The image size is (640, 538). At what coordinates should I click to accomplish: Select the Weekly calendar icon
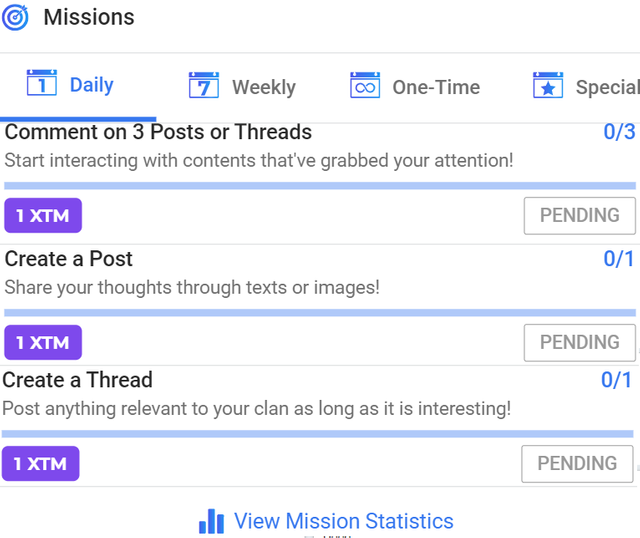(204, 85)
